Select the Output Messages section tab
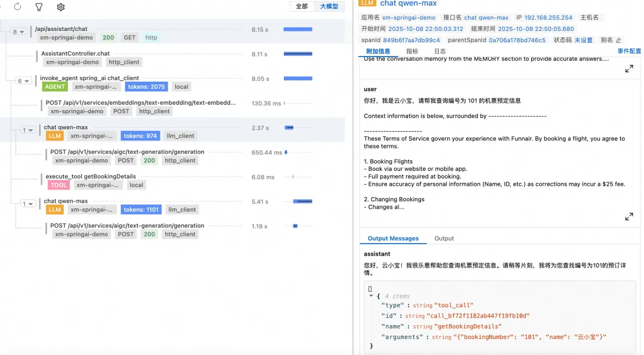 click(x=393, y=238)
